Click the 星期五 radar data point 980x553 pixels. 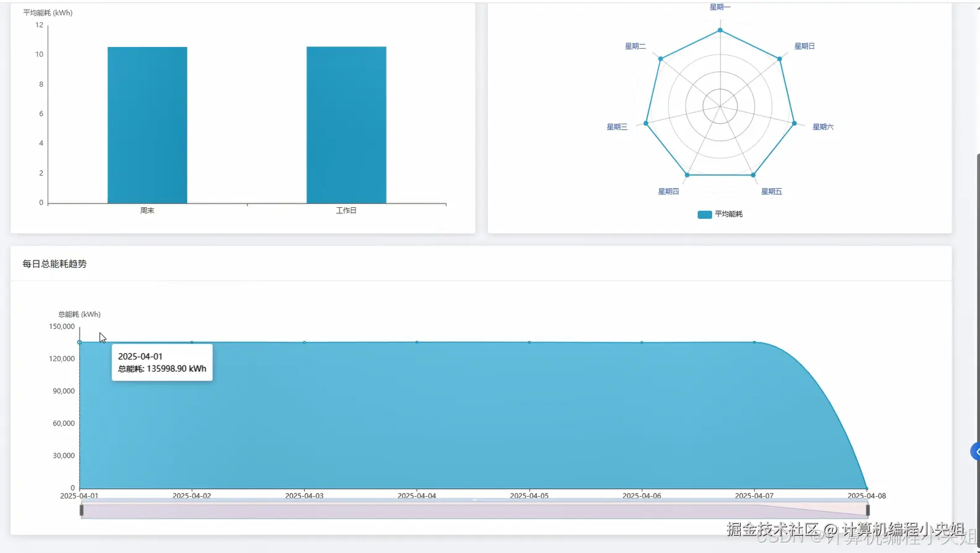[753, 175]
